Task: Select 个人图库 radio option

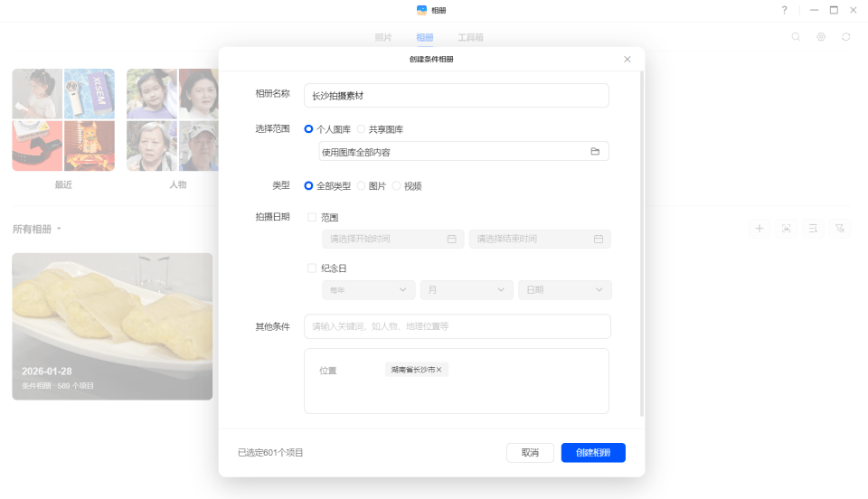Action: click(309, 129)
